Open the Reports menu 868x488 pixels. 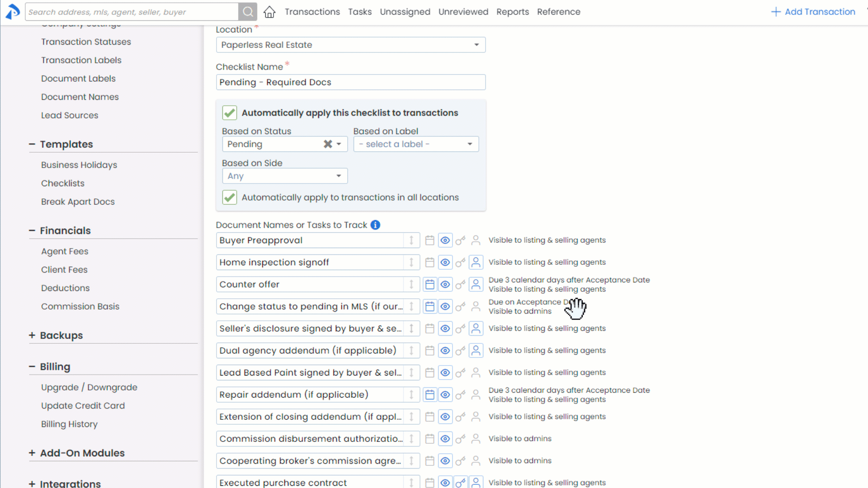point(512,12)
